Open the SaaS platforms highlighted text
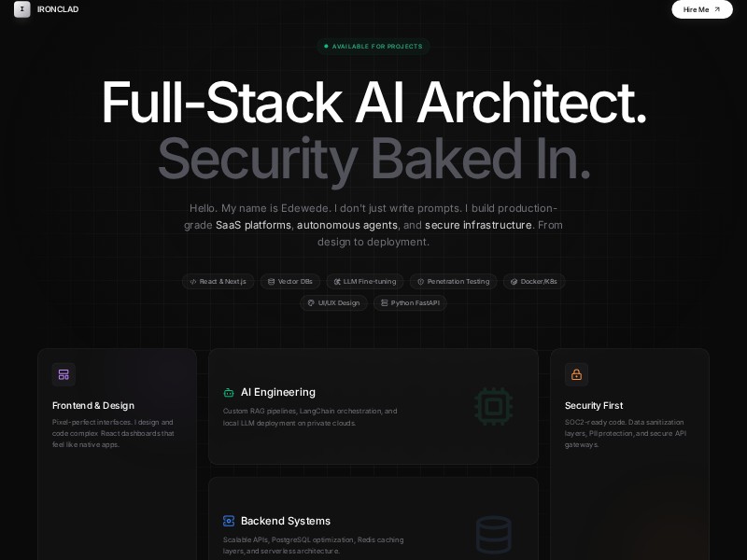 coord(252,225)
